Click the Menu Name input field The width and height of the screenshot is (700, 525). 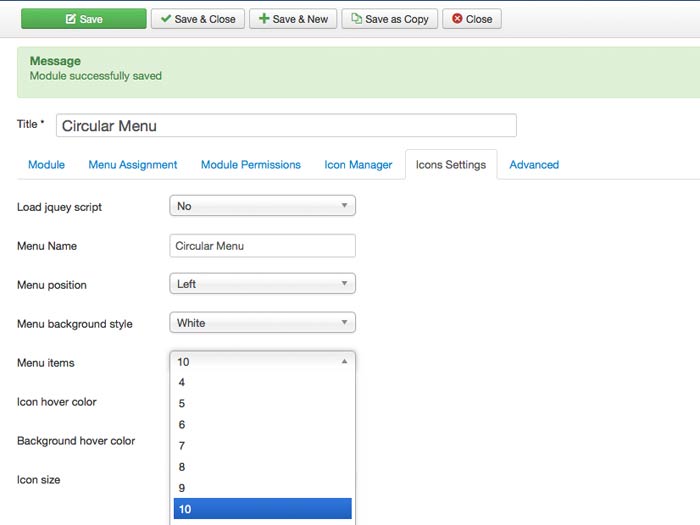click(x=263, y=246)
